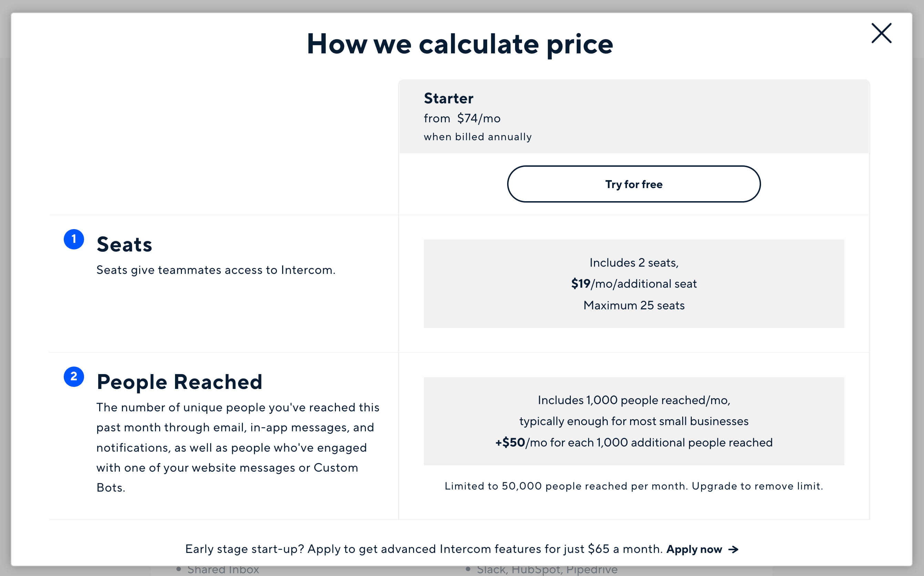This screenshot has height=576, width=924.
Task: Click the People Reached description paragraph
Action: click(x=238, y=447)
